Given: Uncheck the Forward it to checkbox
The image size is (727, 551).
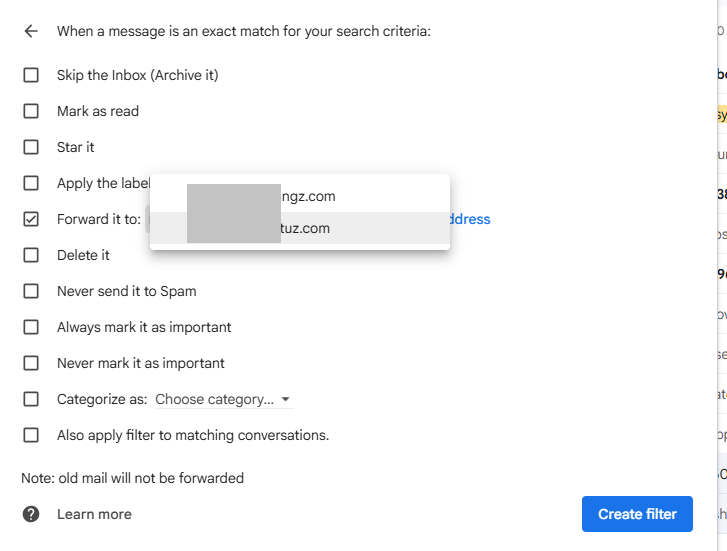Looking at the screenshot, I should coord(31,219).
